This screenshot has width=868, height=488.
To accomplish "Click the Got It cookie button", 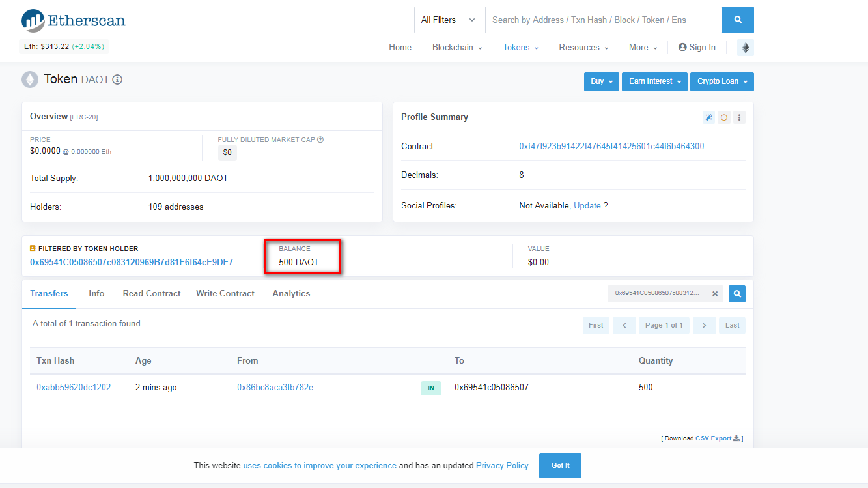I will (x=560, y=466).
